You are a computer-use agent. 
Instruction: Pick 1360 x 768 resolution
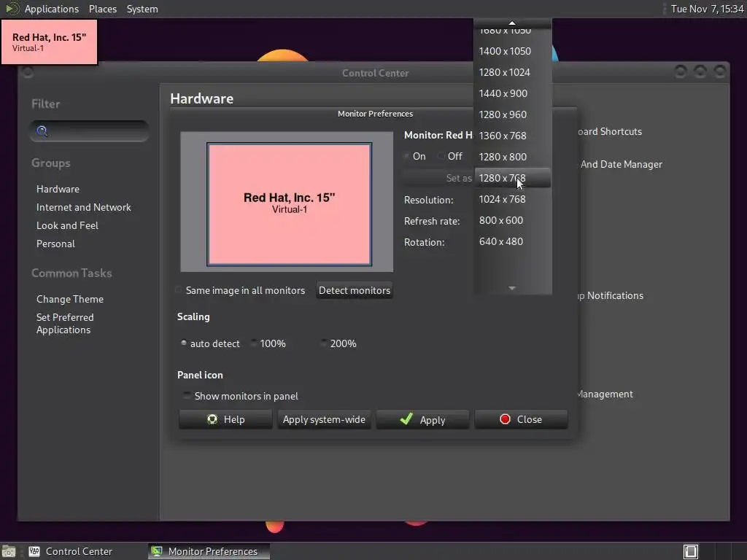(513, 136)
